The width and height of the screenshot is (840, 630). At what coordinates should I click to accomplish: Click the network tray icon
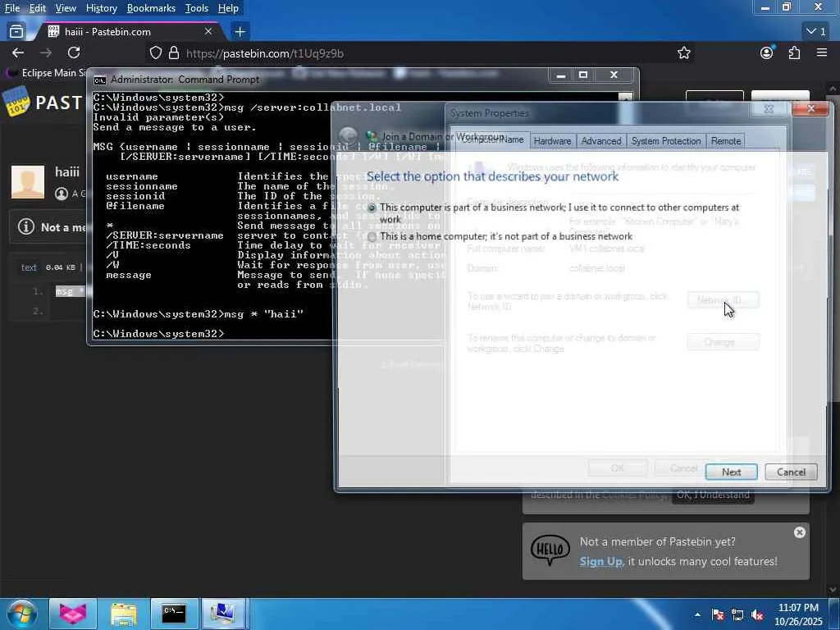737,615
